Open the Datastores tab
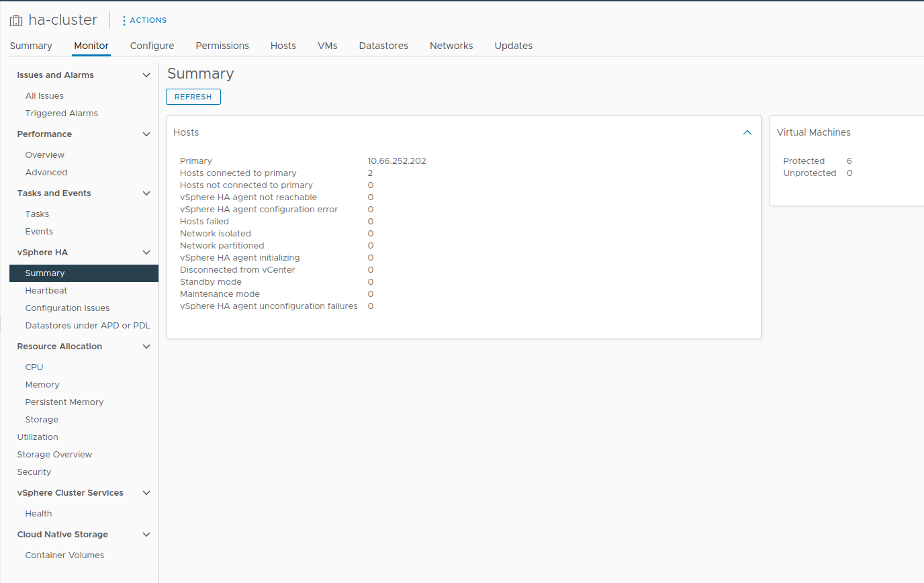This screenshot has width=924, height=583. [383, 46]
